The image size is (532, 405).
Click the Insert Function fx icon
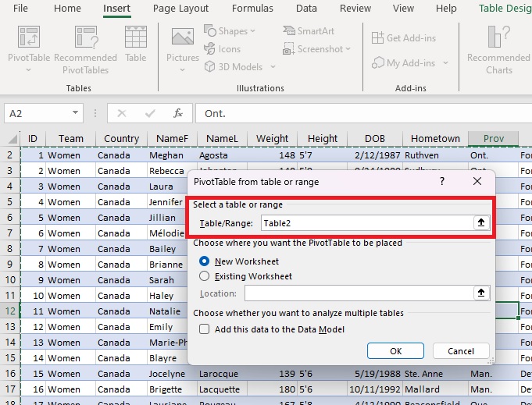click(178, 113)
